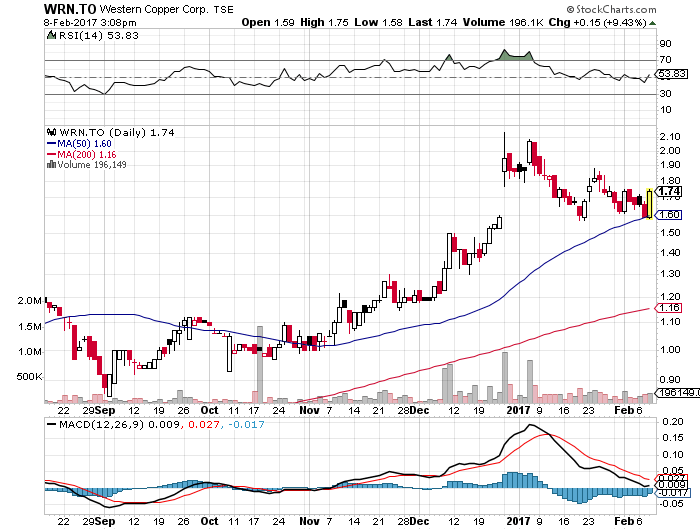Click the 1.50 price axis label

point(670,233)
